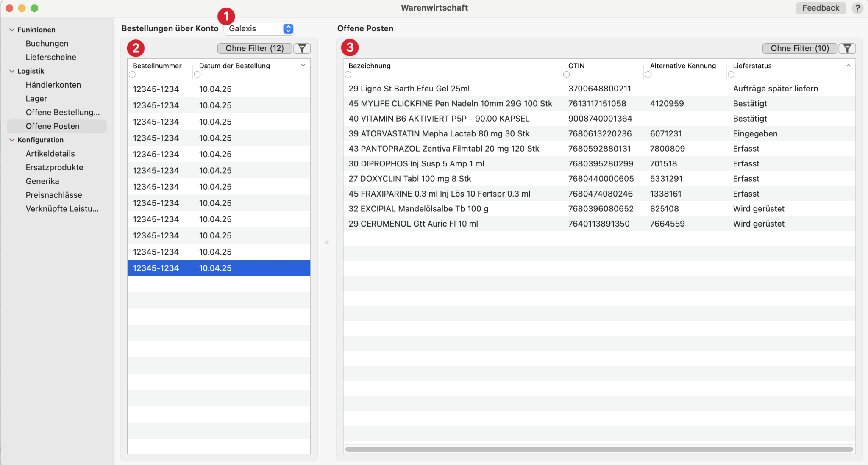
Task: Select row 29 CERUMENOL Gtt Auric
Action: click(599, 224)
